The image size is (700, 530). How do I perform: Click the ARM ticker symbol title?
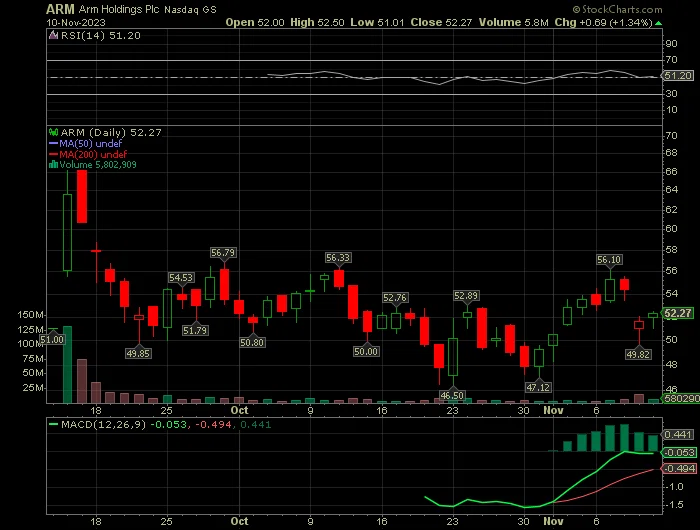[60, 9]
